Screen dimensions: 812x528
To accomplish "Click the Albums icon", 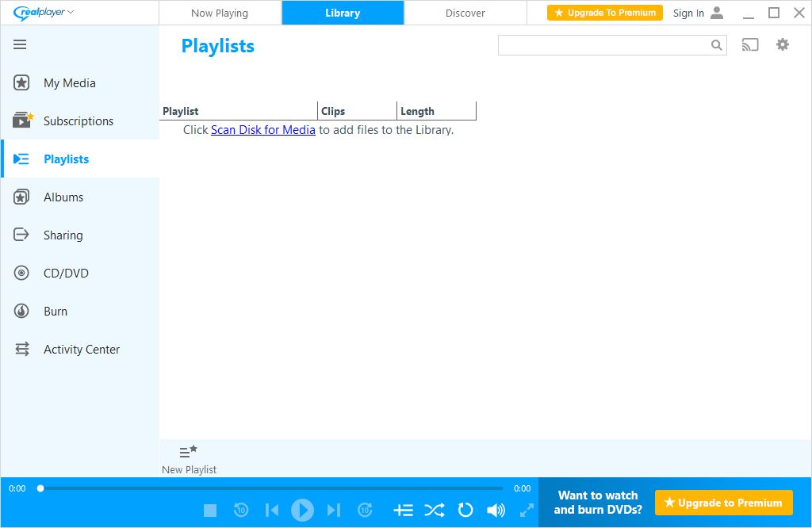I will 21,197.
